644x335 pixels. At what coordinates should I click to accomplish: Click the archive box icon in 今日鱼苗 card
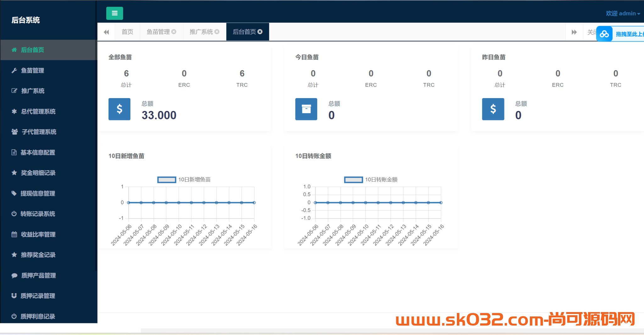pyautogui.click(x=306, y=109)
